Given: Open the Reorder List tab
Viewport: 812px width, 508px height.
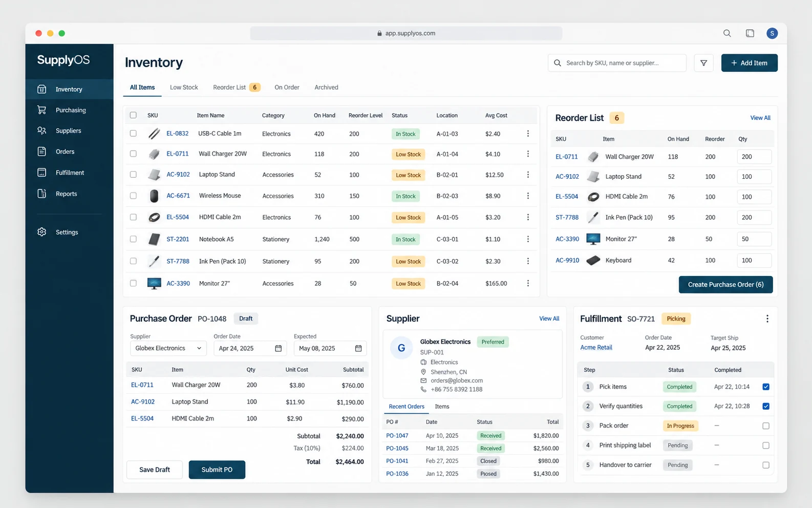Looking at the screenshot, I should (237, 88).
